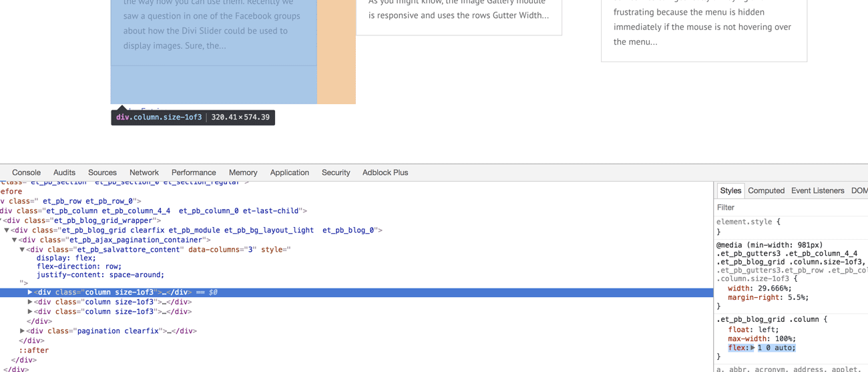
Task: Open the Sources panel tab
Action: tap(102, 172)
